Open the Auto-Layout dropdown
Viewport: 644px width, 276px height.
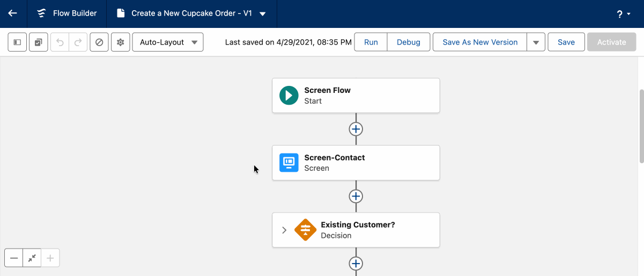click(168, 42)
